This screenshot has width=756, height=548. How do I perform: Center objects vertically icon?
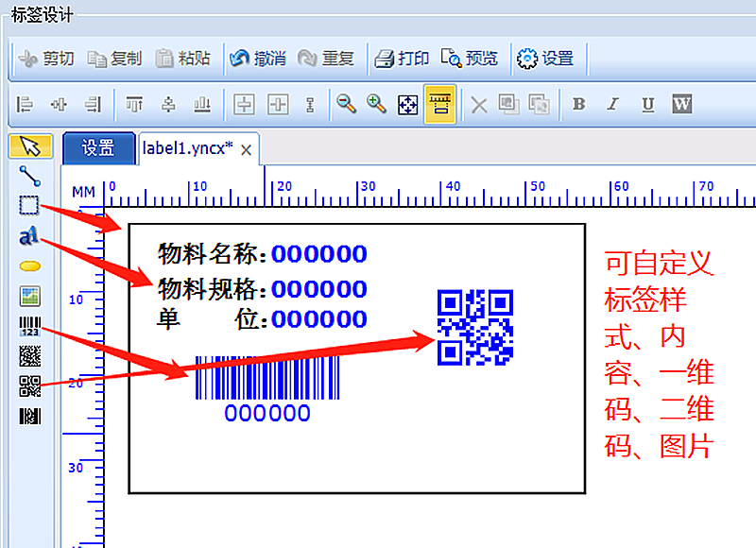(168, 104)
